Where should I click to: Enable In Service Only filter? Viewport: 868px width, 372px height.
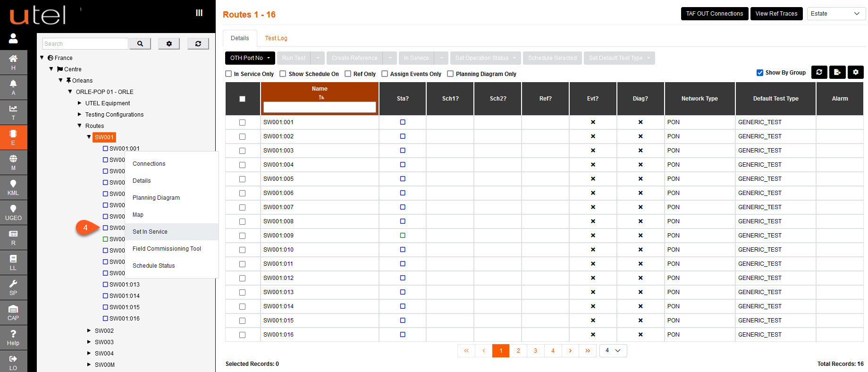229,74
